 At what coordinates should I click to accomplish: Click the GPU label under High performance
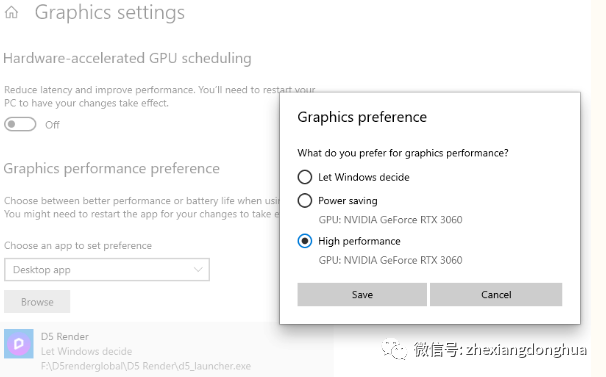[x=390, y=260]
